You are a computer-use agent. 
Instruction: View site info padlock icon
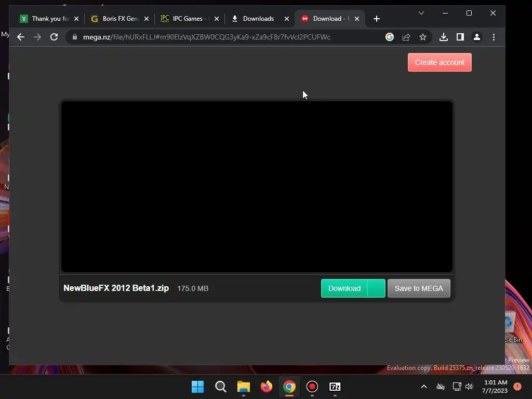point(75,37)
